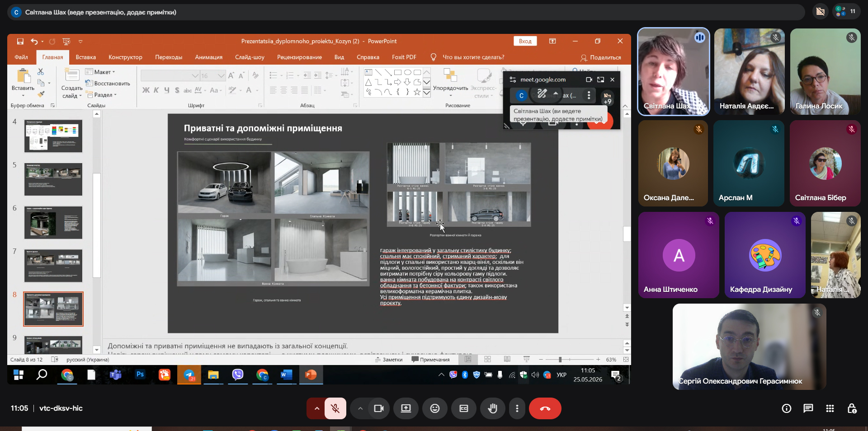Click the scissors cut icon
Screen dimensions: 868x431
[41, 72]
